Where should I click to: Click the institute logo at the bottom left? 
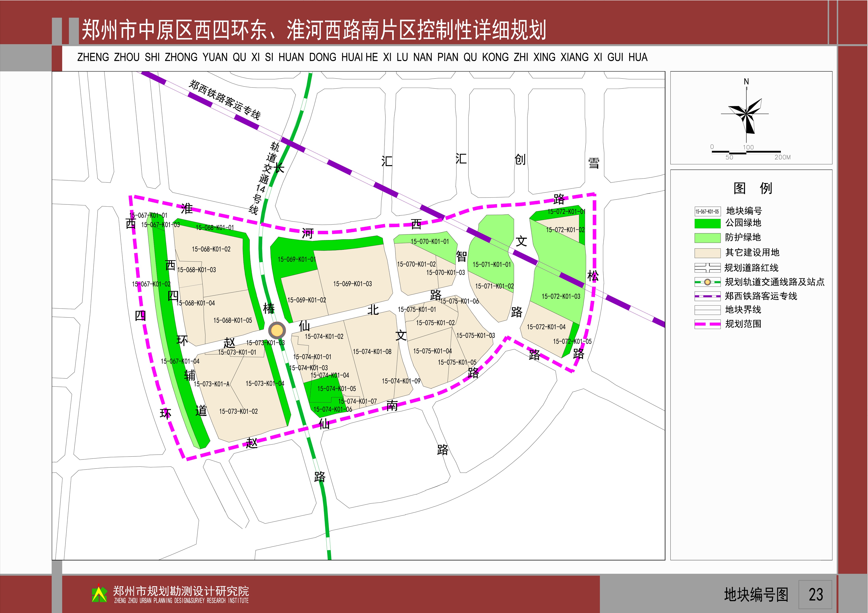(99, 593)
